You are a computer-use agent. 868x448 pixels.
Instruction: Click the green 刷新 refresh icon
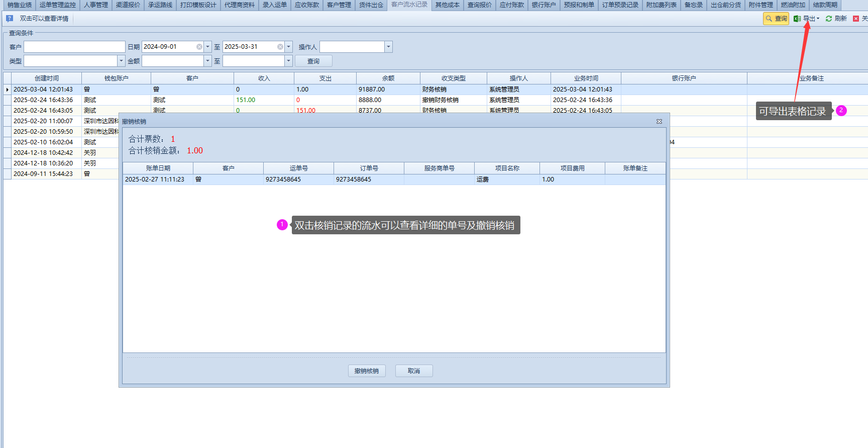pyautogui.click(x=829, y=19)
